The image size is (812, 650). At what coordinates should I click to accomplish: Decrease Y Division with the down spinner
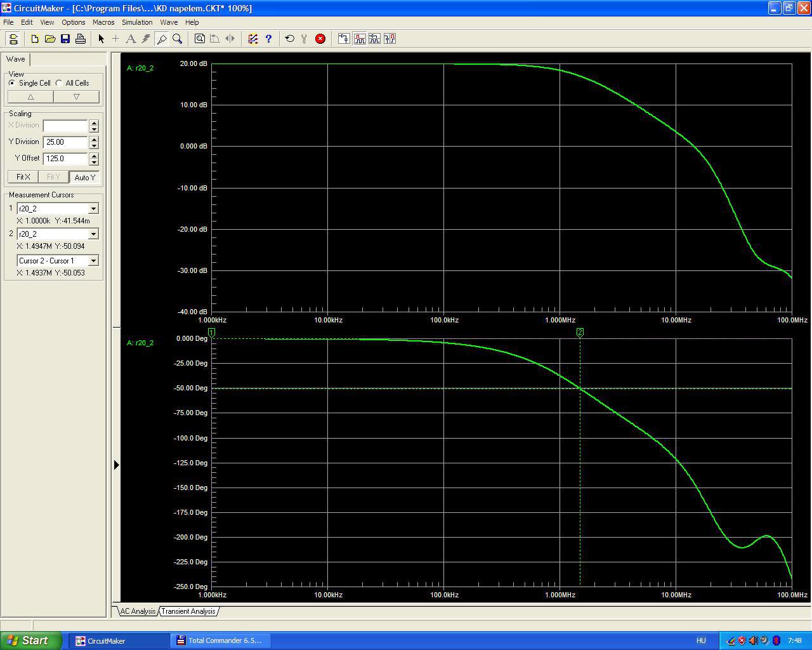point(94,145)
